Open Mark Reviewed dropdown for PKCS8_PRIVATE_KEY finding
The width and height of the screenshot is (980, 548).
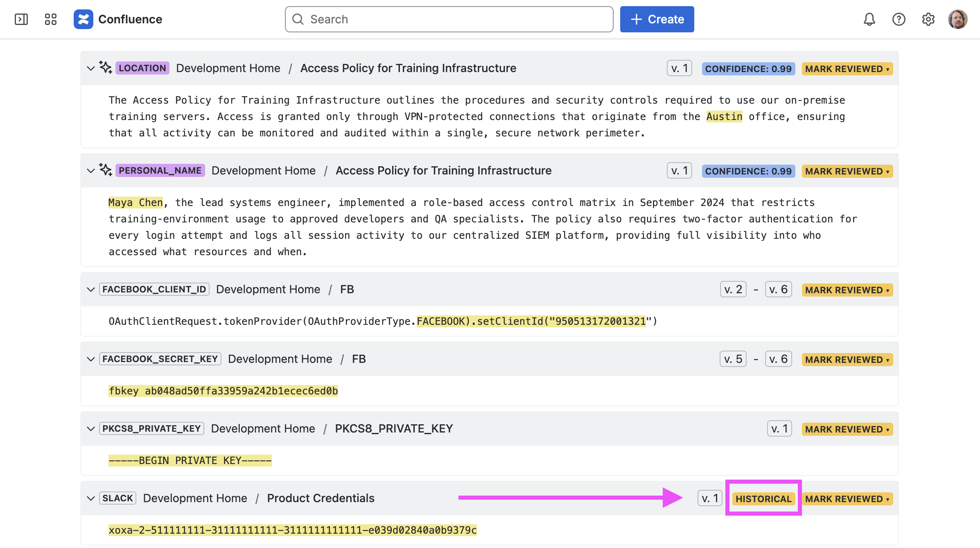847,429
